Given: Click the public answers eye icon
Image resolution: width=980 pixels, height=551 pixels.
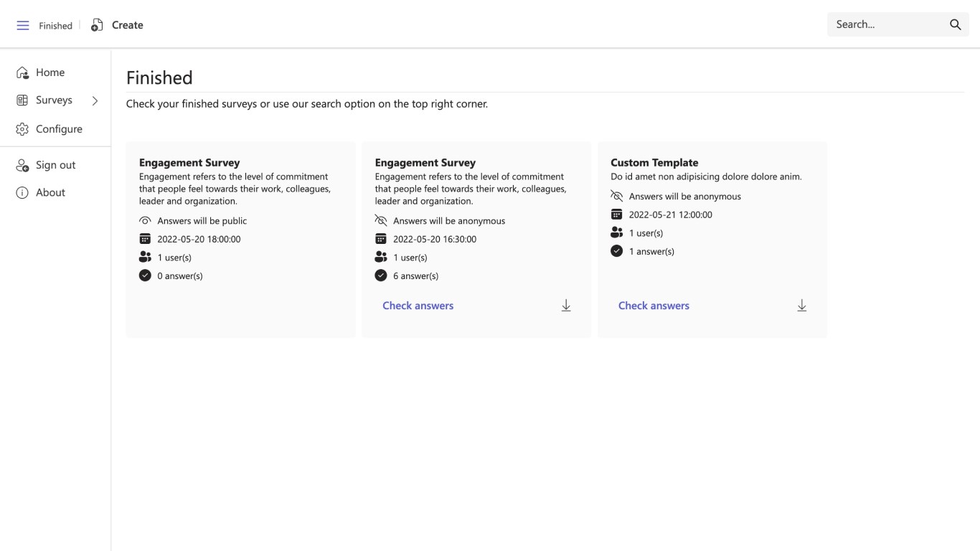Looking at the screenshot, I should [145, 221].
